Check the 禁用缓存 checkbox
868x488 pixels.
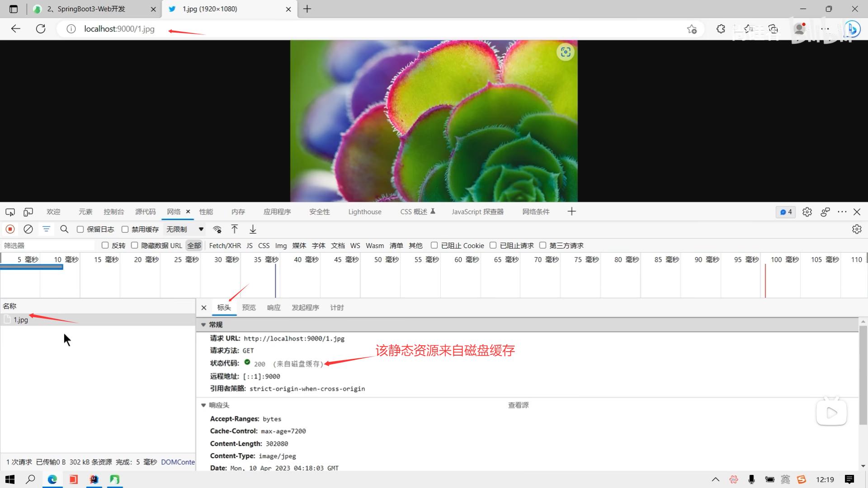point(125,230)
